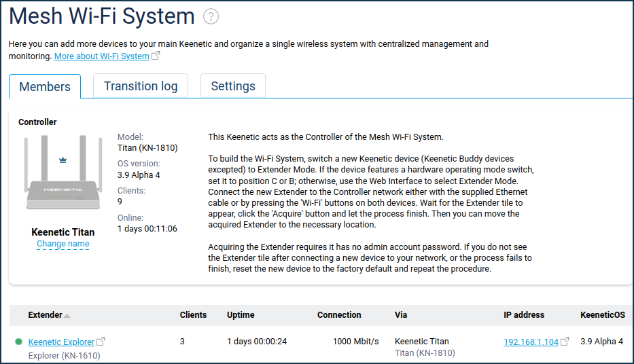Open the Transition log tab

[x=141, y=86]
